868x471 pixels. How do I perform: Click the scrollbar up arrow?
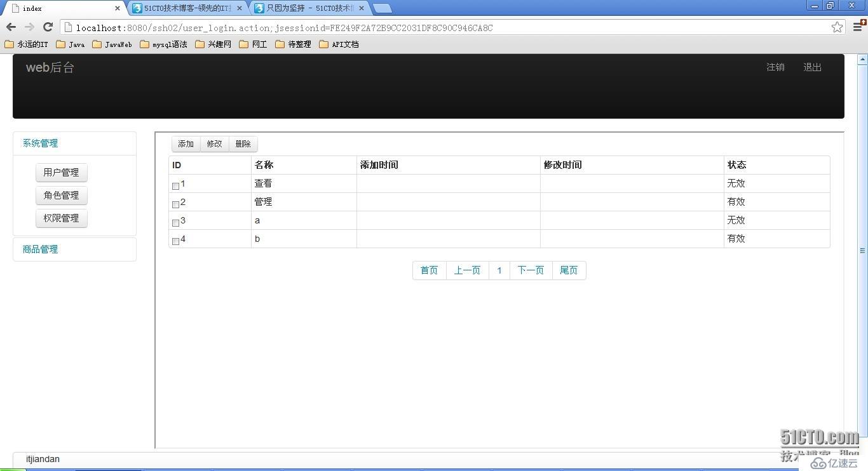pyautogui.click(x=862, y=59)
